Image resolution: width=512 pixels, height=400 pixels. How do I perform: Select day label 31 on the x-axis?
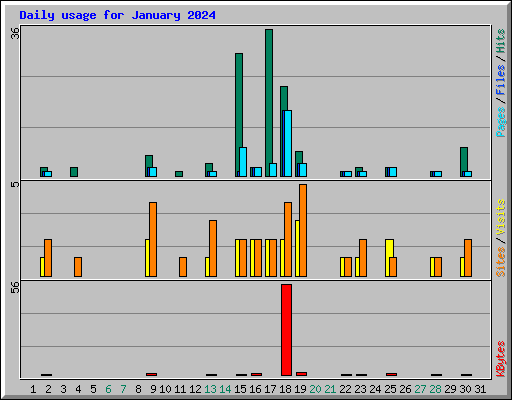click(480, 389)
